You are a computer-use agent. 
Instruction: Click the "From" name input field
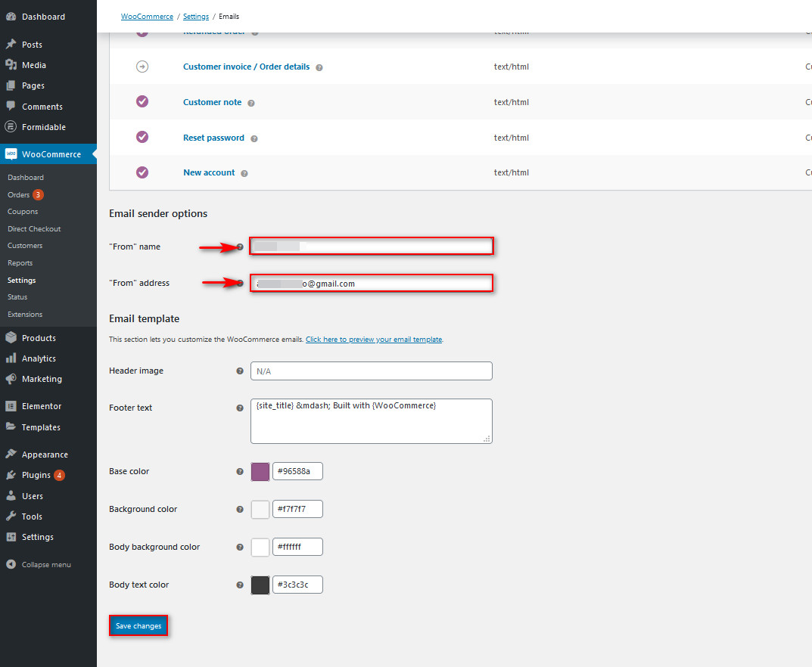[372, 246]
